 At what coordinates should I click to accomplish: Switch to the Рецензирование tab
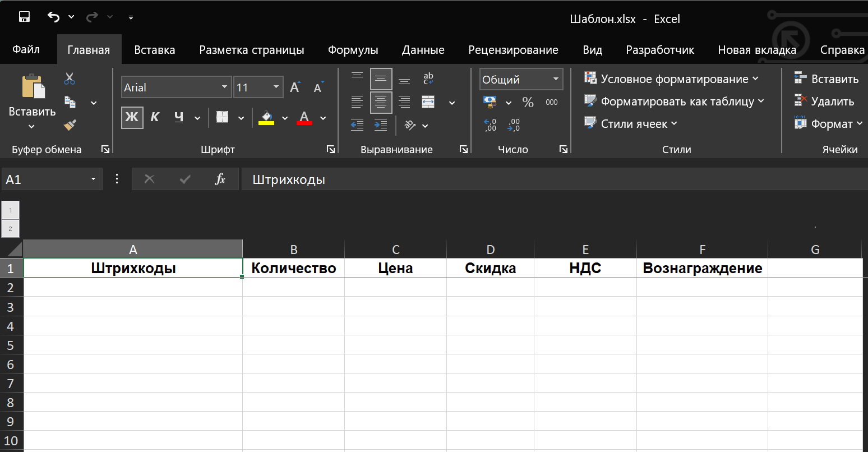514,50
